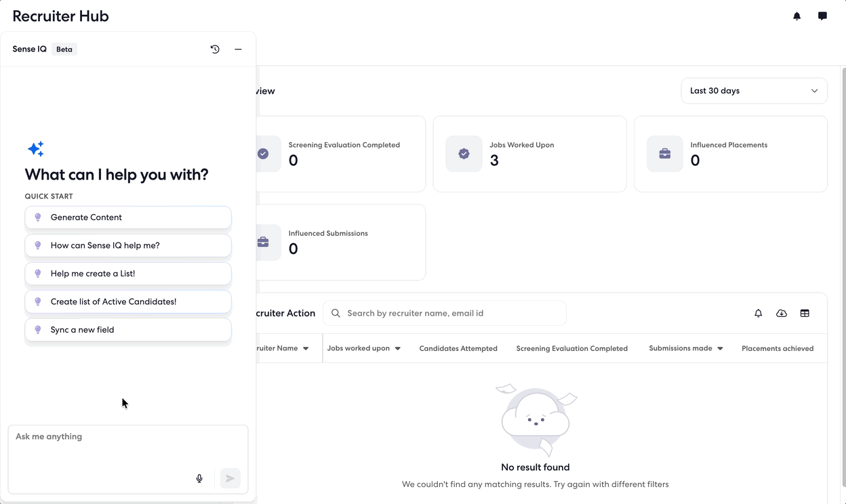The image size is (846, 504).
Task: Click the send message arrow button
Action: (230, 478)
